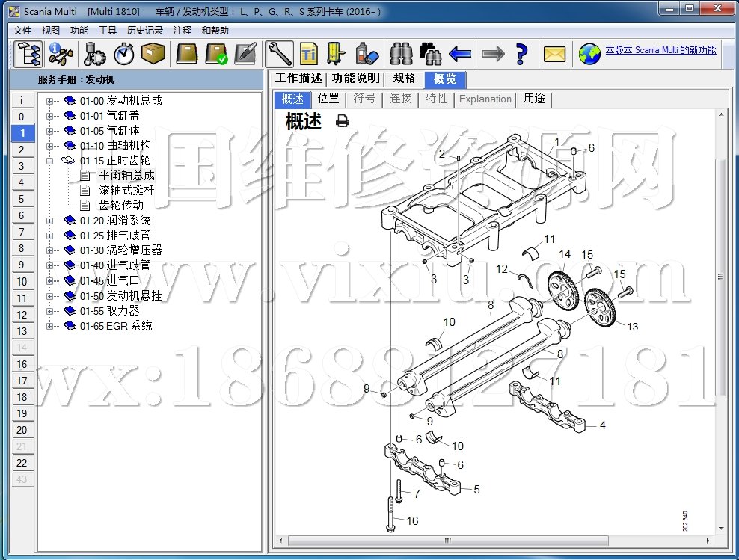Open the 工具 menu

tap(108, 31)
